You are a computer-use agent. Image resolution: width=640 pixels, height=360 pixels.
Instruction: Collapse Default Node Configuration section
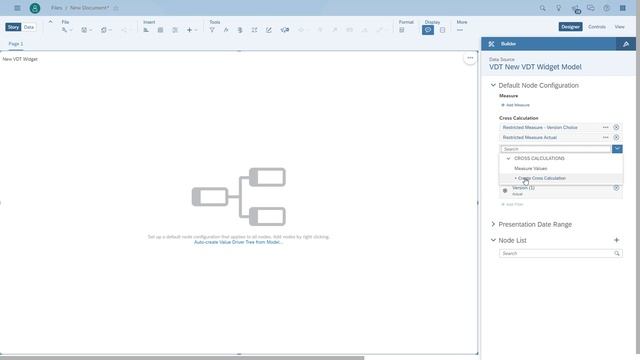(493, 85)
